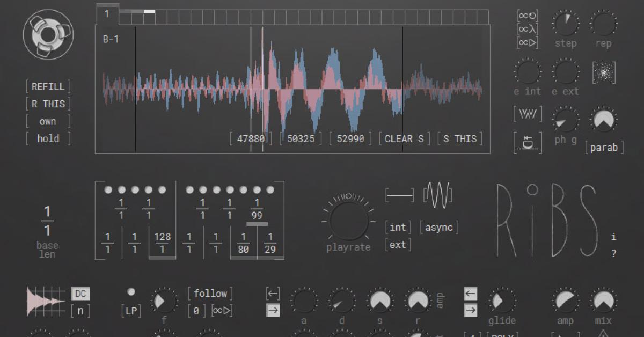Select buffer tab 1
This screenshot has height=337, width=644.
(x=107, y=14)
